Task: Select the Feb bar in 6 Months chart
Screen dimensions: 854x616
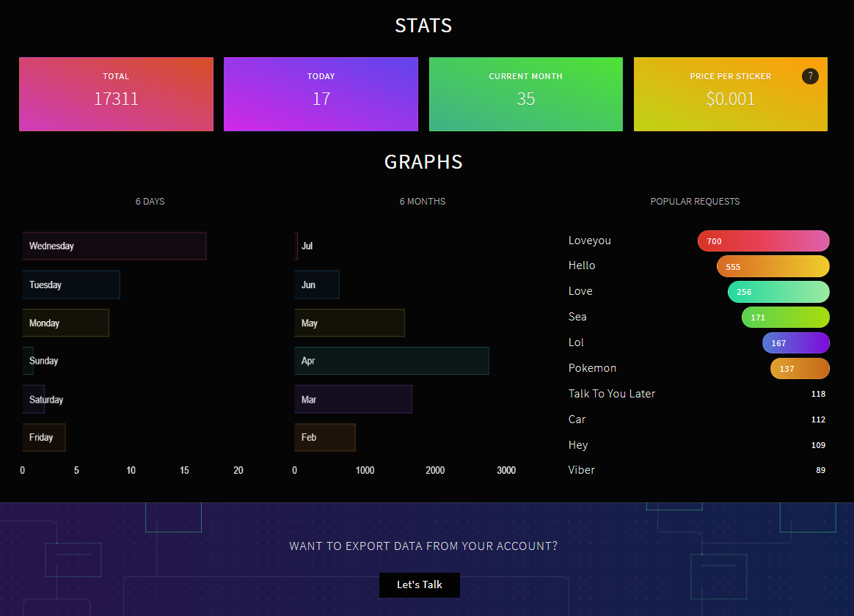Action: click(x=325, y=438)
